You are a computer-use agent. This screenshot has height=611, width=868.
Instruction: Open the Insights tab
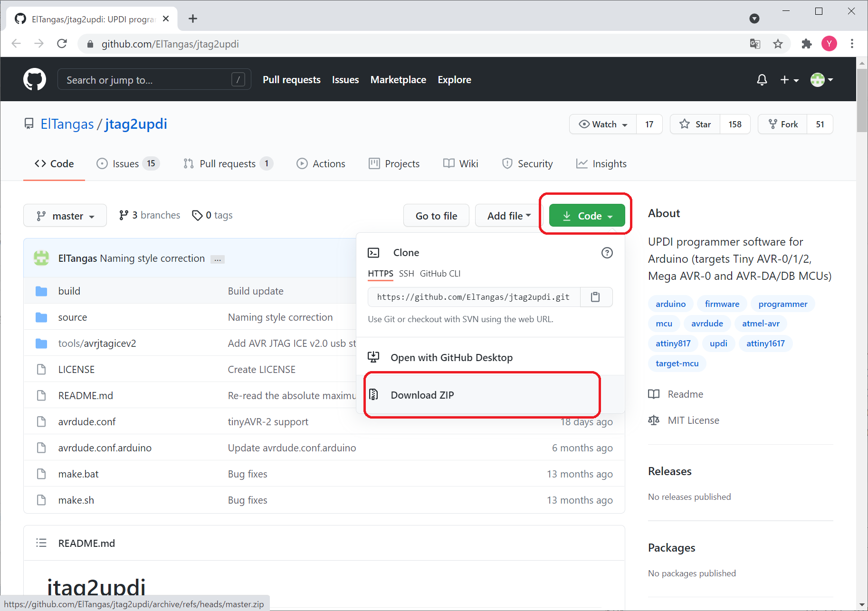click(601, 164)
